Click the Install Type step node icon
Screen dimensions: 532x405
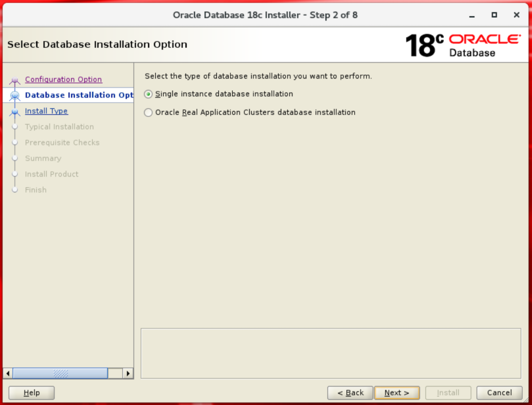tap(15, 112)
